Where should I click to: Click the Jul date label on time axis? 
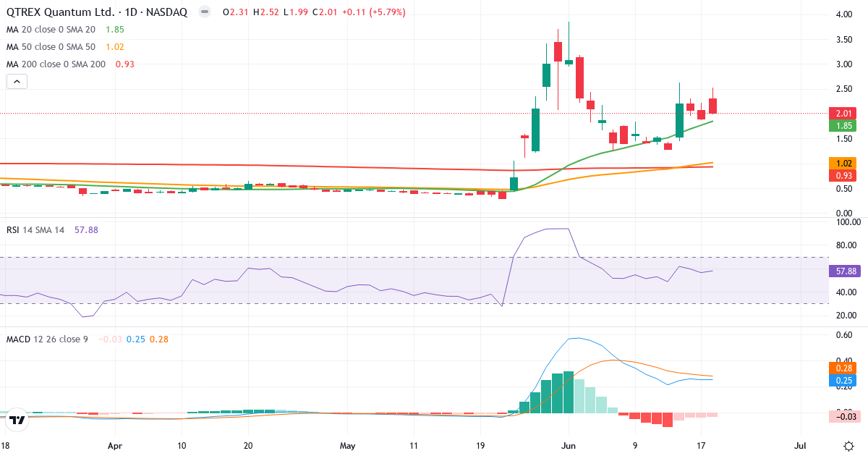click(801, 447)
